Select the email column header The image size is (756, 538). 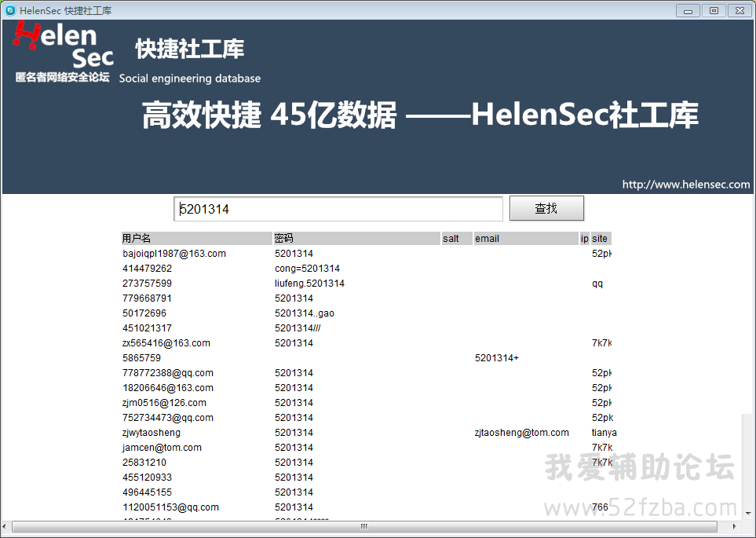pos(526,238)
